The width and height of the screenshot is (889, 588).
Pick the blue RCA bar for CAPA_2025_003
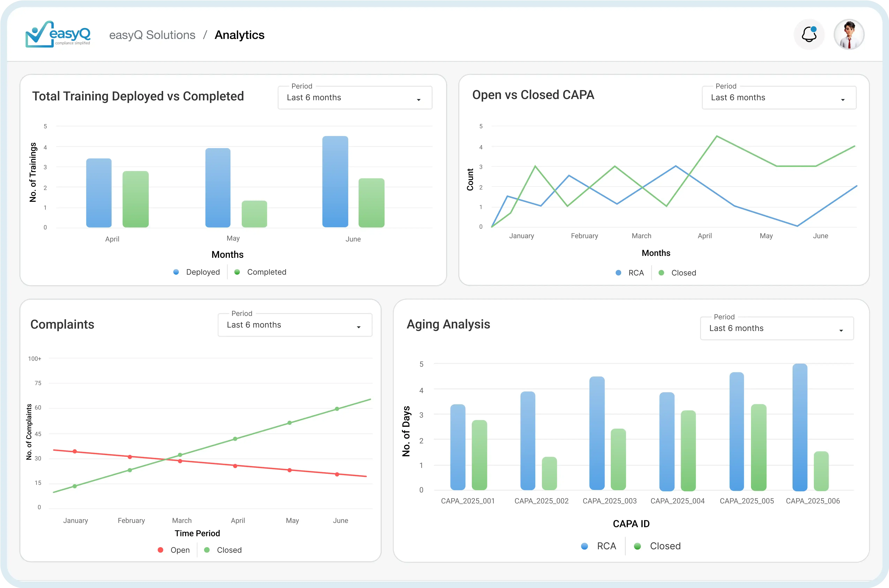click(597, 433)
